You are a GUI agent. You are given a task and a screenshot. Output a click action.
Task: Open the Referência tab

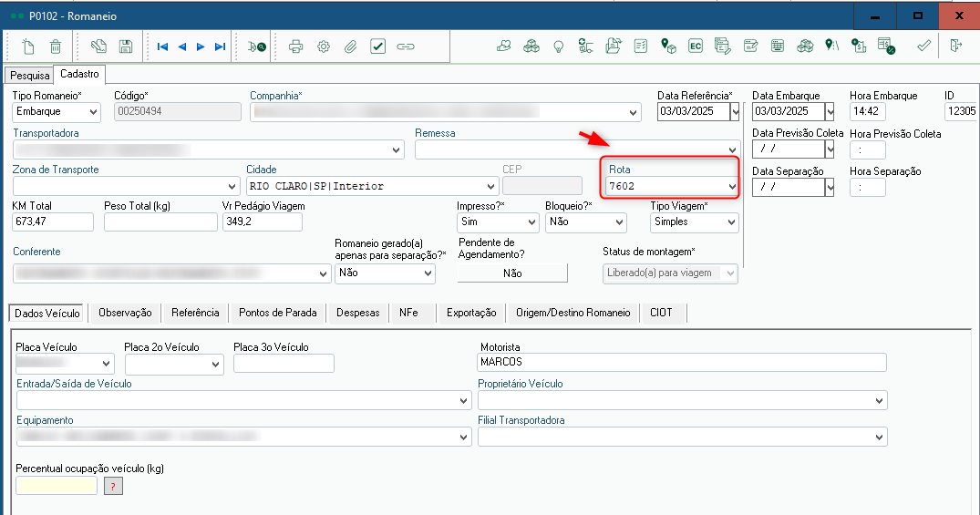pyautogui.click(x=195, y=313)
